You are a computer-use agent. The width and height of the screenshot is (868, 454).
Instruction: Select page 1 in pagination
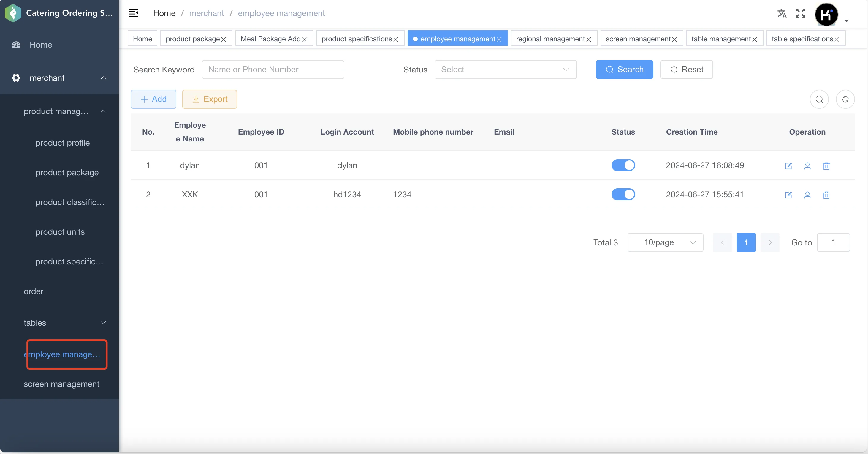tap(746, 242)
